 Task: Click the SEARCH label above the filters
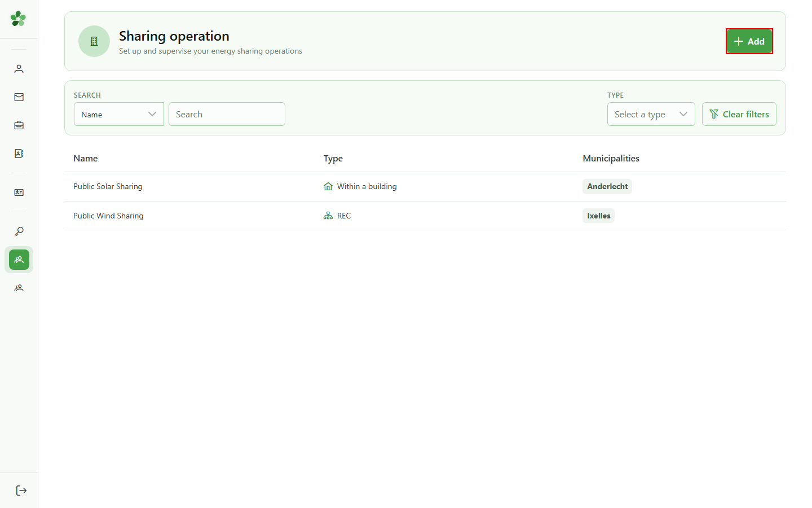[87, 95]
